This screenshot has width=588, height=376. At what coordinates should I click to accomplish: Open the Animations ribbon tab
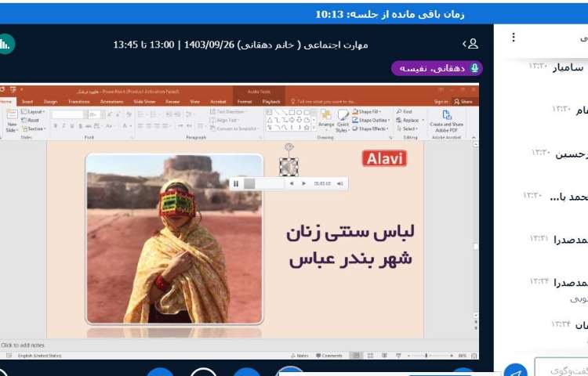[112, 102]
